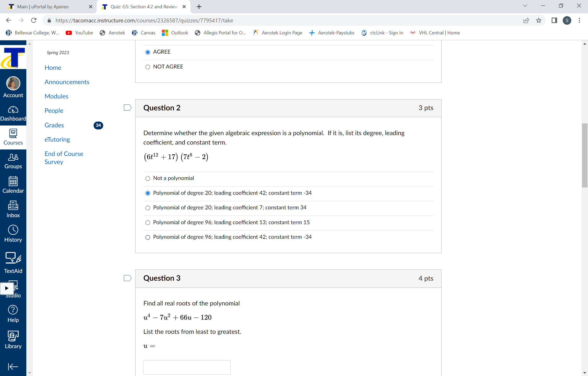Open Aerotek bookmark

tap(112, 33)
